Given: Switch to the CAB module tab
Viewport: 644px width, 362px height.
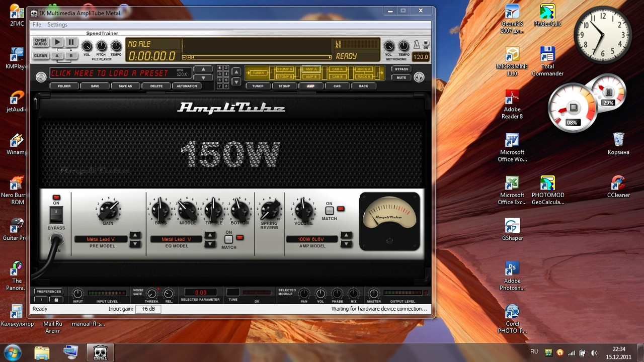Looking at the screenshot, I should pos(337,86).
